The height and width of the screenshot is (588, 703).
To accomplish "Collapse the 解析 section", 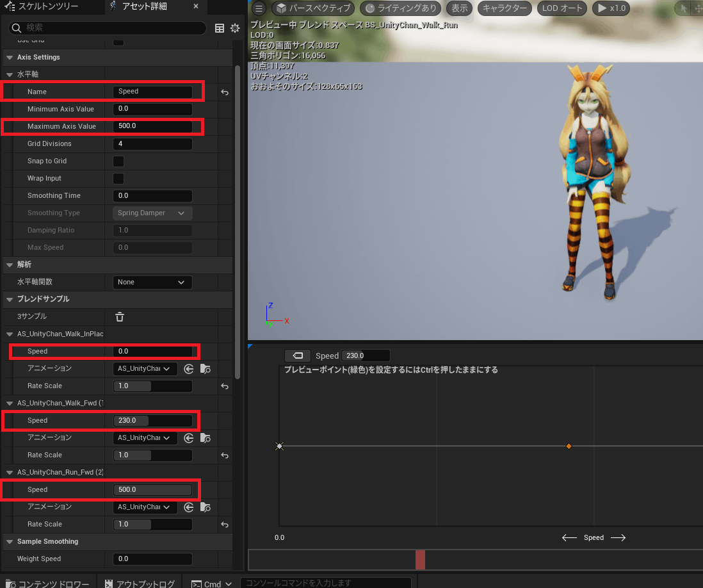I will click(x=10, y=265).
